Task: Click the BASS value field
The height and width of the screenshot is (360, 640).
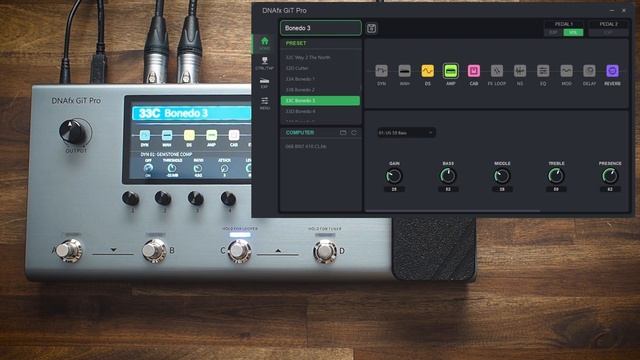Action: 448,189
